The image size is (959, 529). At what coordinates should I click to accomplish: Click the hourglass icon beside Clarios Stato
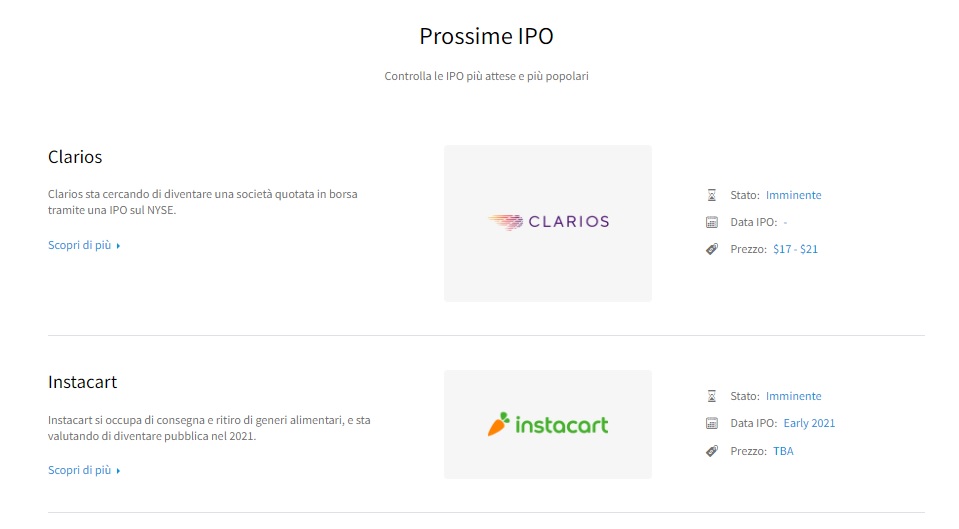[711, 195]
